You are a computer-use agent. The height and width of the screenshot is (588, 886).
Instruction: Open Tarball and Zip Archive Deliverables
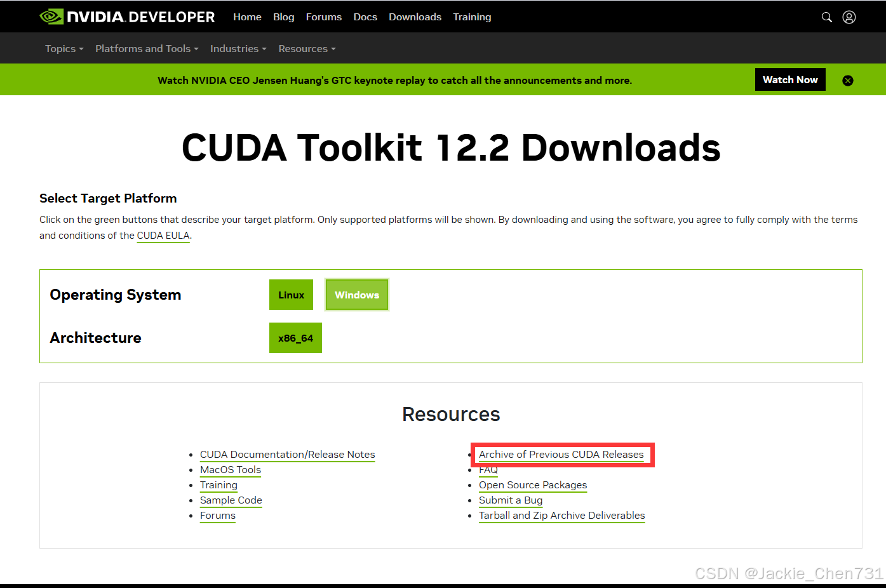click(x=561, y=515)
